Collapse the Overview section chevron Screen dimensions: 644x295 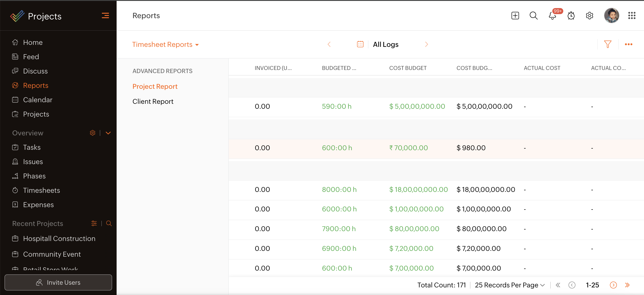108,133
